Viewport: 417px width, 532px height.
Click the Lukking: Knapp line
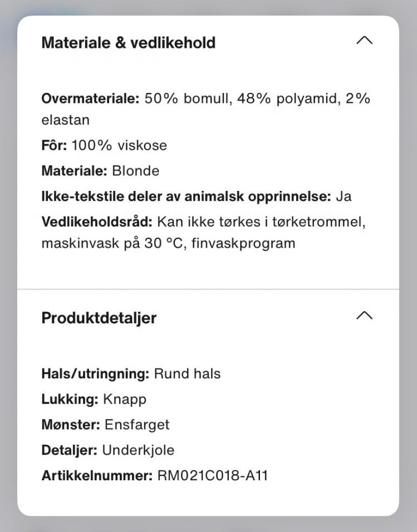pyautogui.click(x=94, y=399)
